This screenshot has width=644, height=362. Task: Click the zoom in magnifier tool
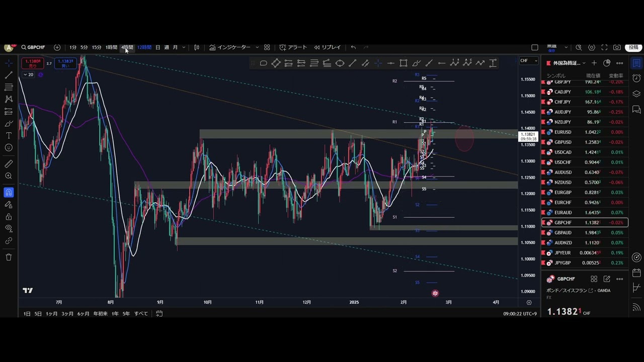point(9,176)
